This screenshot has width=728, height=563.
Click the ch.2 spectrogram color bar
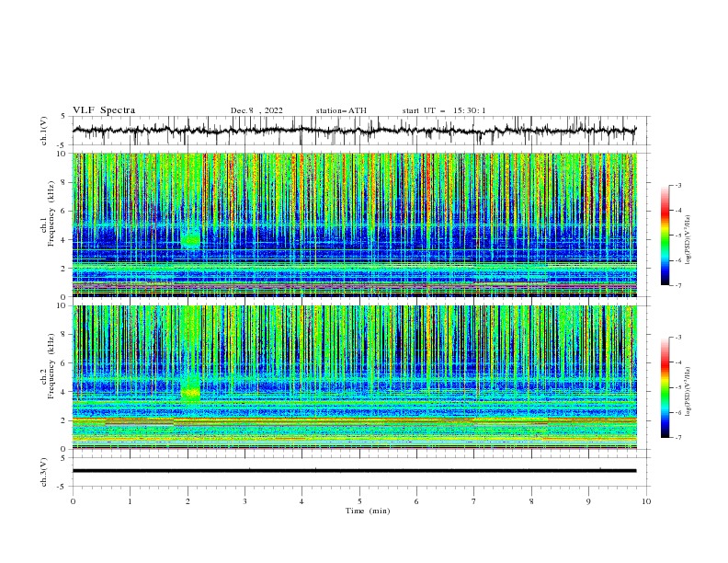tap(665, 387)
